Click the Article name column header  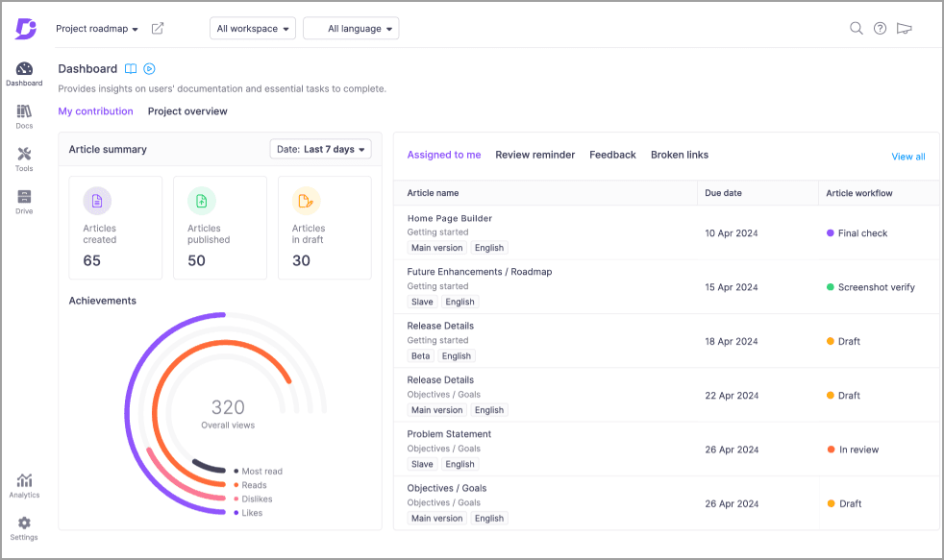coord(433,193)
